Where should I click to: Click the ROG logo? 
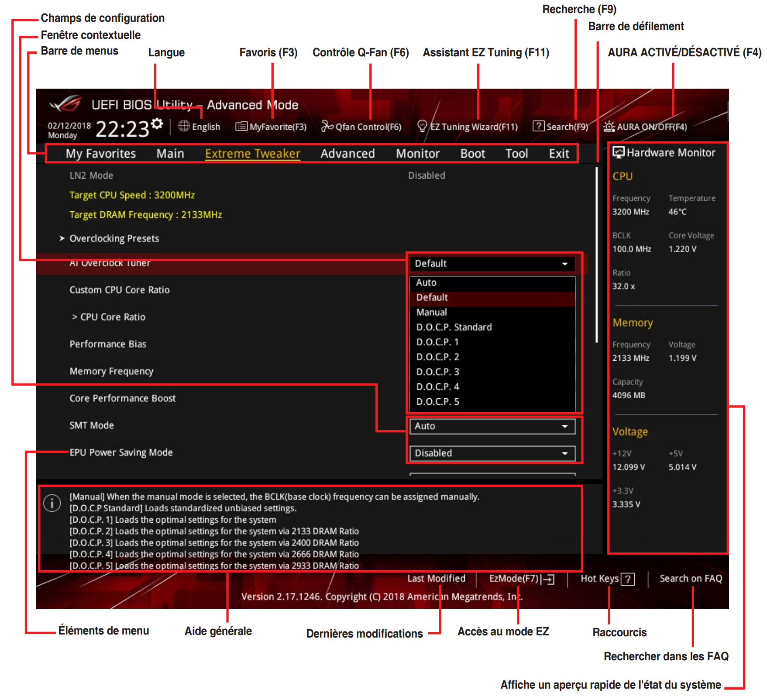65,103
